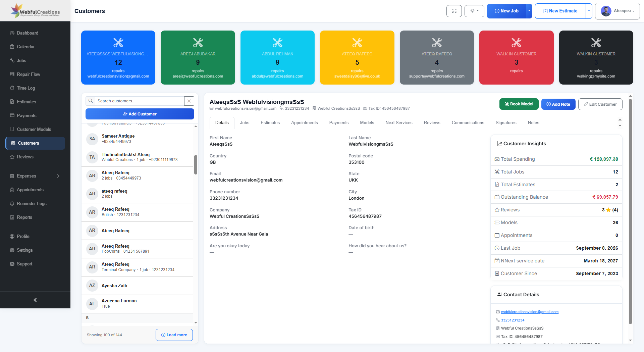This screenshot has height=352, width=644.
Task: Switch to the Payments tab
Action: pyautogui.click(x=339, y=123)
